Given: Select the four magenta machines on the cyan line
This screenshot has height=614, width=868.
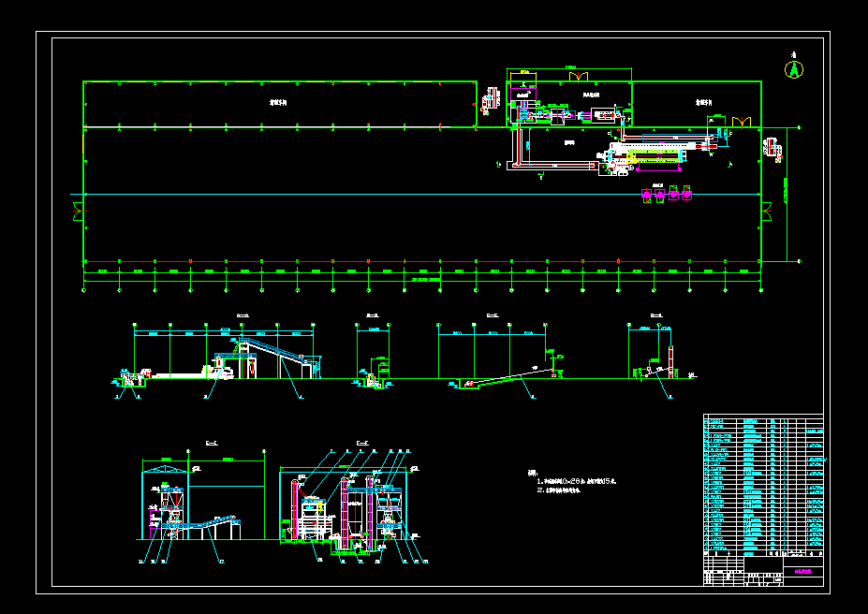Looking at the screenshot, I should (x=667, y=195).
